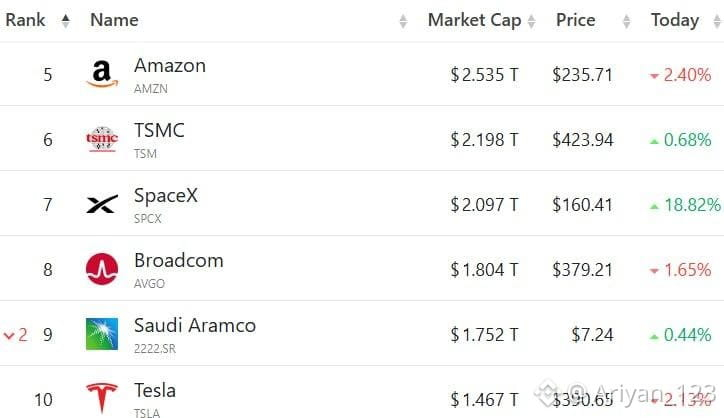Sort by Price column sort arrows

click(626, 21)
